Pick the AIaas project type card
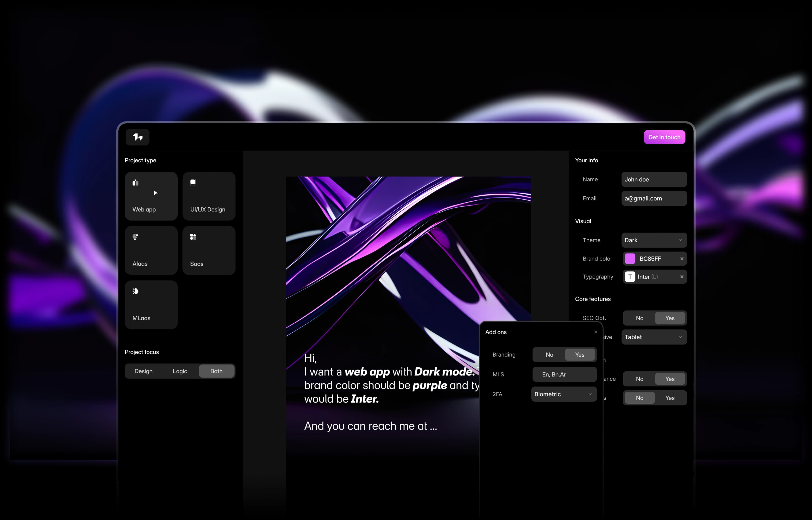Viewport: 812px width, 520px height. click(151, 250)
